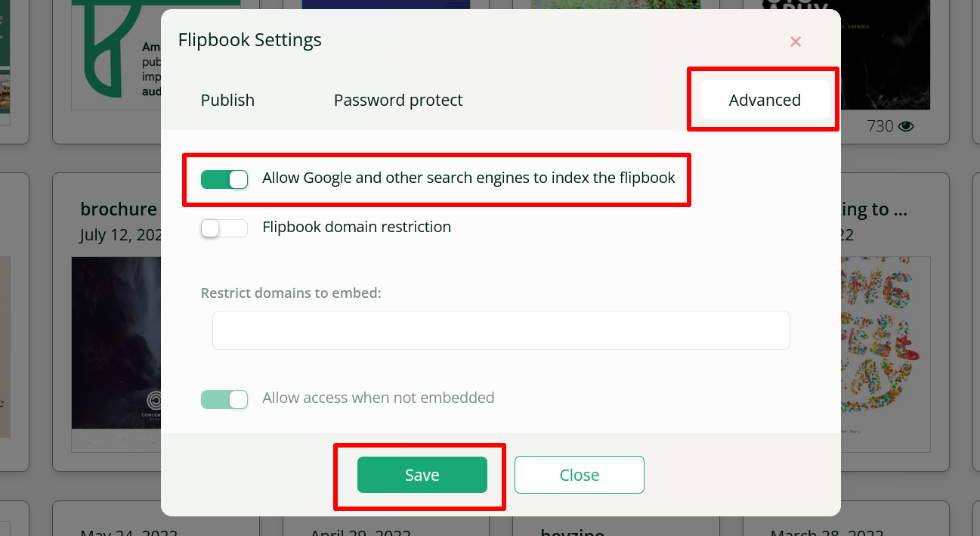
Task: Click the Close button in the dialog
Action: pos(579,475)
